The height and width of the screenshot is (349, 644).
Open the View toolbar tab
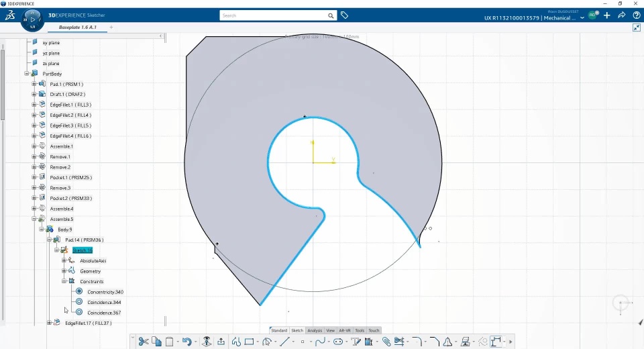click(331, 330)
